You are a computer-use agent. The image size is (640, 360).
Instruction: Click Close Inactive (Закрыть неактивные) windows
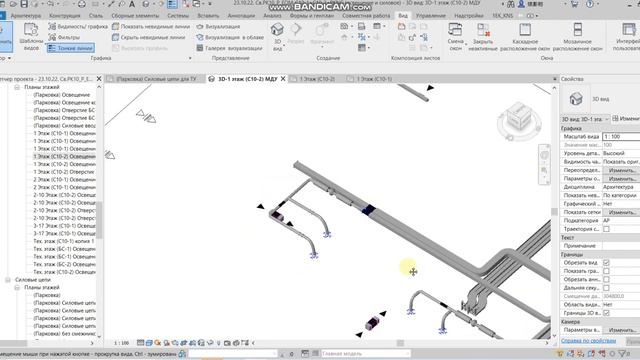pos(483,37)
